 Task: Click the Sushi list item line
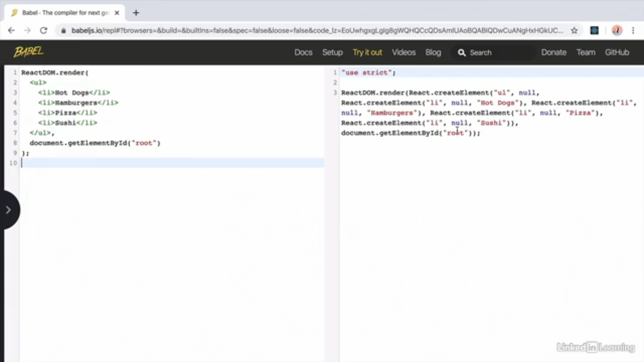tap(67, 123)
